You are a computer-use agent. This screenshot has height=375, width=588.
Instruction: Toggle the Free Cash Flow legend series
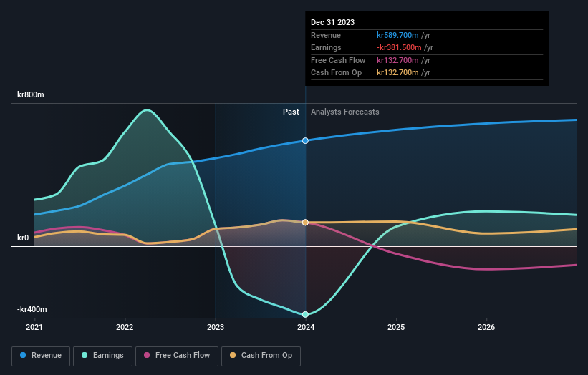click(177, 356)
